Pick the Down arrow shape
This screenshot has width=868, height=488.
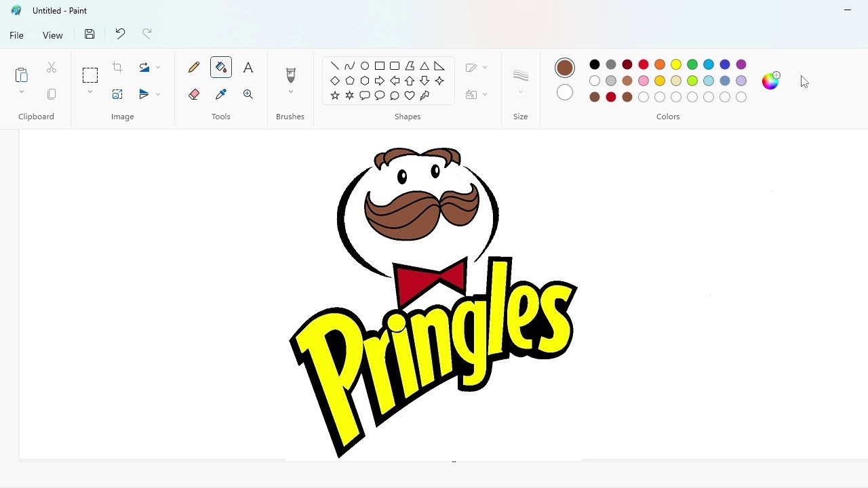(x=425, y=81)
